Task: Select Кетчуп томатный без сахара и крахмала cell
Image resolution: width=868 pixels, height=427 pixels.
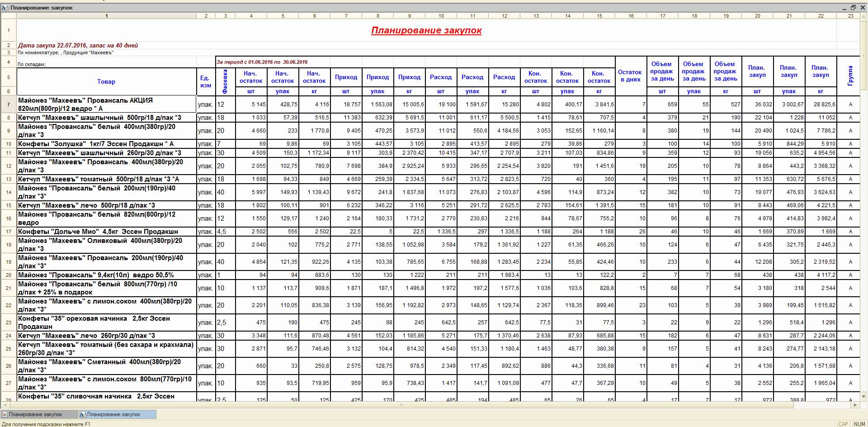Action: [106, 349]
